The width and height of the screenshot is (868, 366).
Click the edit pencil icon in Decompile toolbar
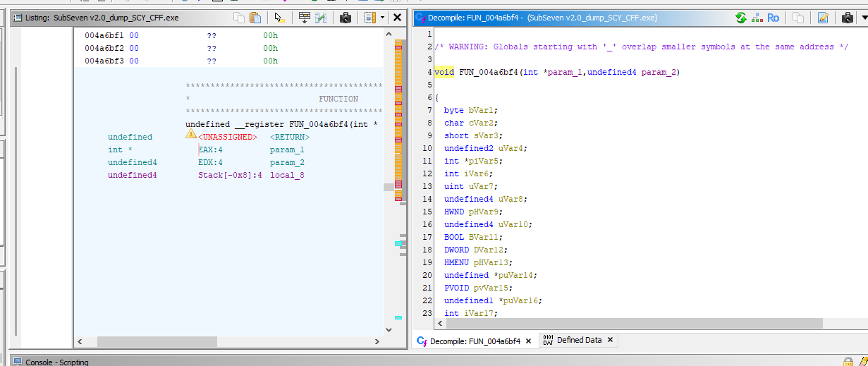point(823,18)
